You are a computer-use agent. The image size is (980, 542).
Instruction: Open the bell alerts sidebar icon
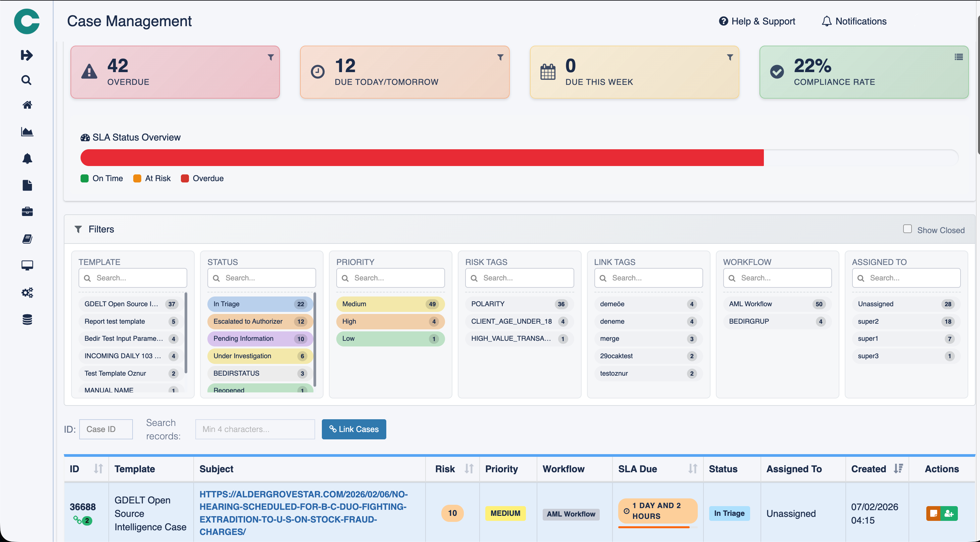coord(27,159)
